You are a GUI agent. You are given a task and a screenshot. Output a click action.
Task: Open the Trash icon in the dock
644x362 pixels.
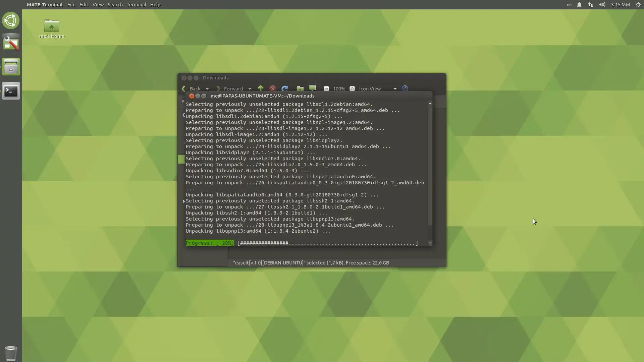pyautogui.click(x=11, y=353)
